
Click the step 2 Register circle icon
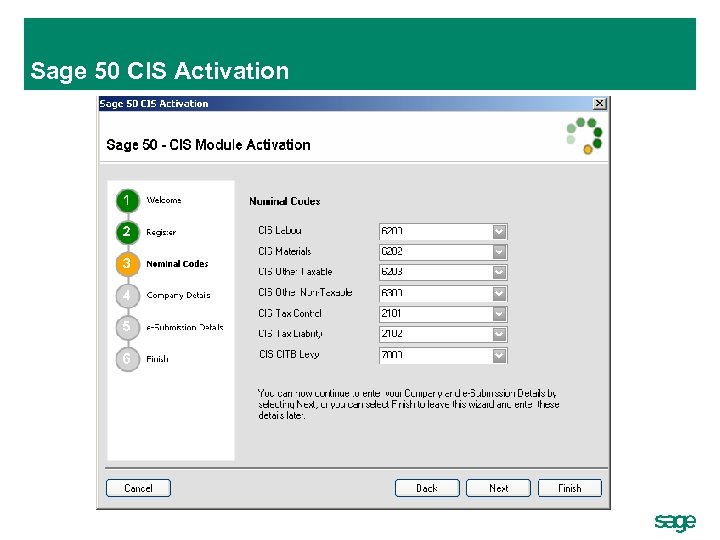(127, 232)
